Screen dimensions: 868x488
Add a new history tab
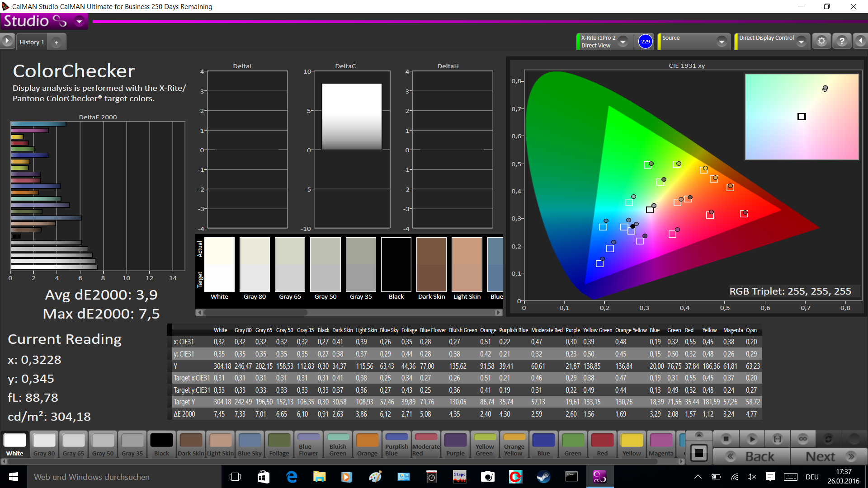click(56, 42)
